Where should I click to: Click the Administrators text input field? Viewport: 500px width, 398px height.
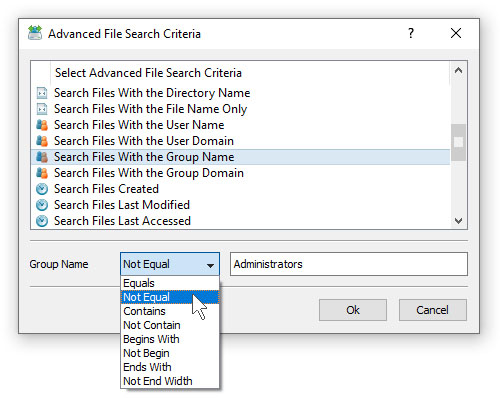[349, 264]
